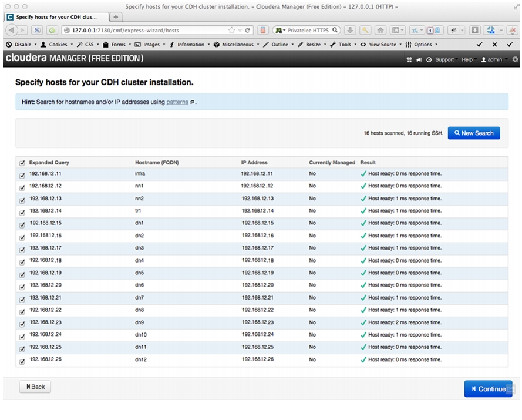Reload the page with the refresh icon
522x420 pixels.
click(x=248, y=31)
